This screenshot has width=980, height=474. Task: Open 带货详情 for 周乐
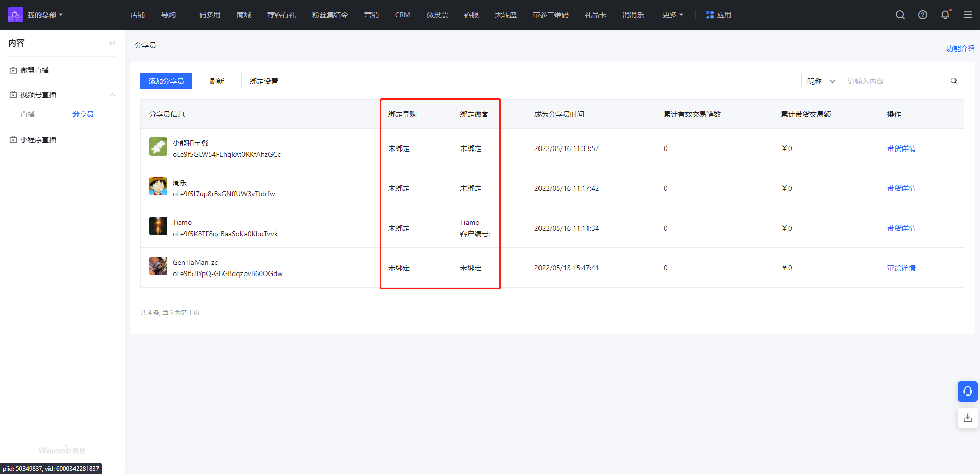[x=901, y=188]
